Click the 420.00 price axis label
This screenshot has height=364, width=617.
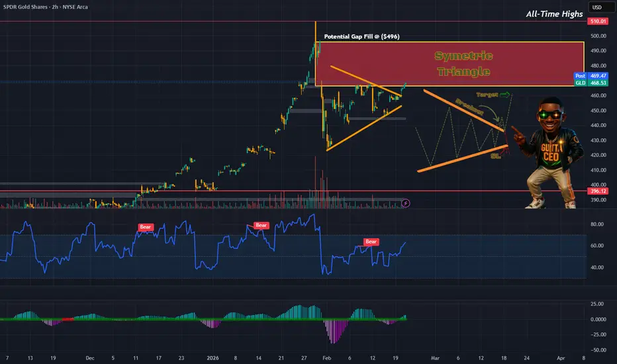click(598, 155)
